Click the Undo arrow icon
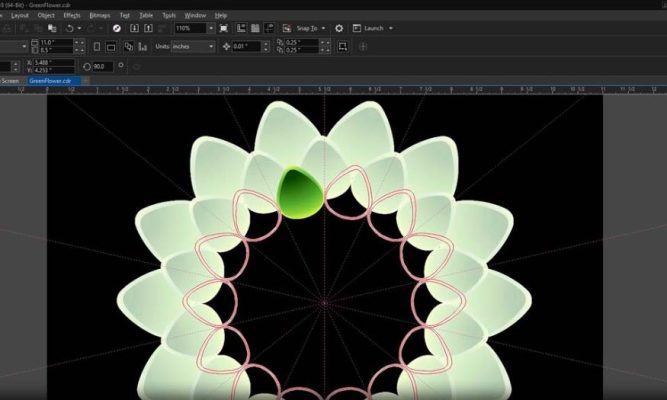The height and width of the screenshot is (400, 667). click(69, 29)
